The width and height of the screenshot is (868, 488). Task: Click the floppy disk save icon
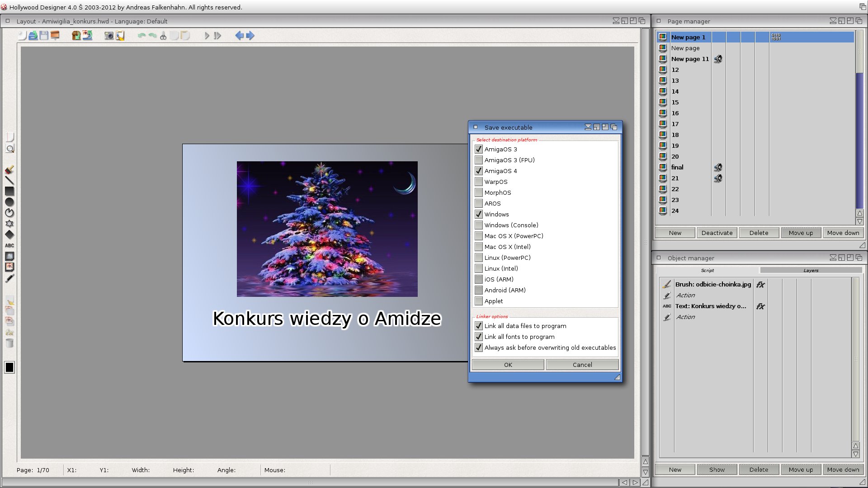pyautogui.click(x=44, y=35)
